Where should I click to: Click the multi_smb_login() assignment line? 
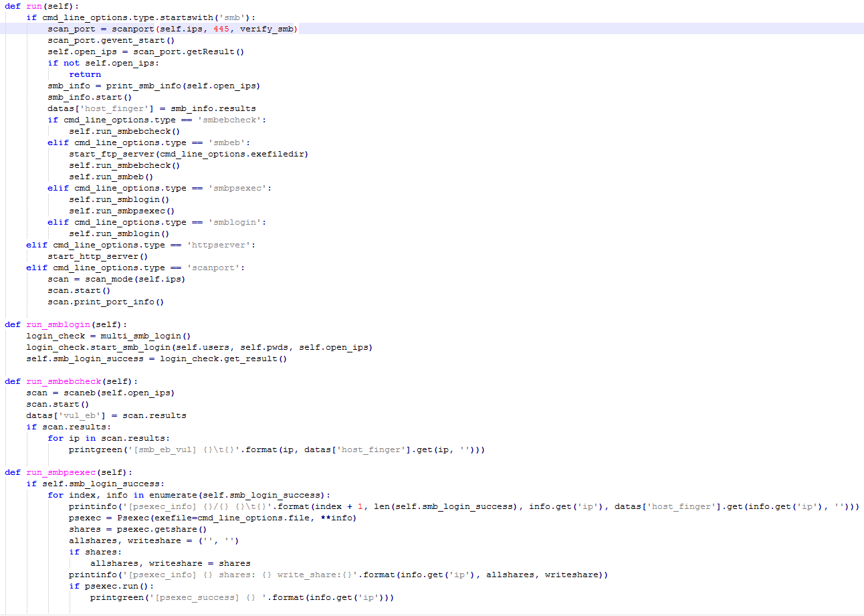(108, 336)
